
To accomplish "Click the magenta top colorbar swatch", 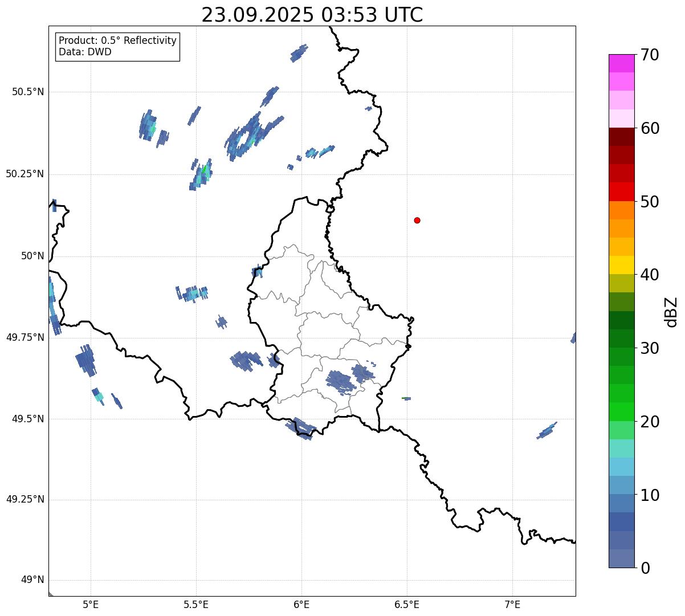I will (622, 63).
